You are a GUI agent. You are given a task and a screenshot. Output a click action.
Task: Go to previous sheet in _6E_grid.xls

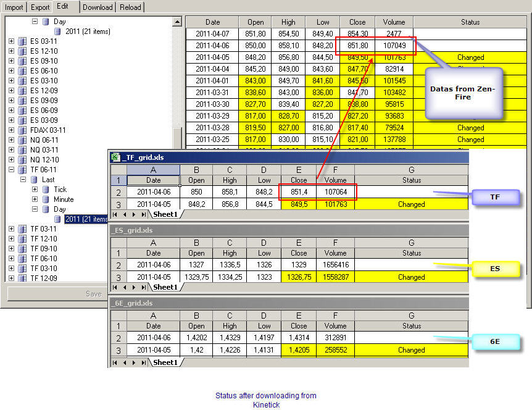click(x=125, y=362)
